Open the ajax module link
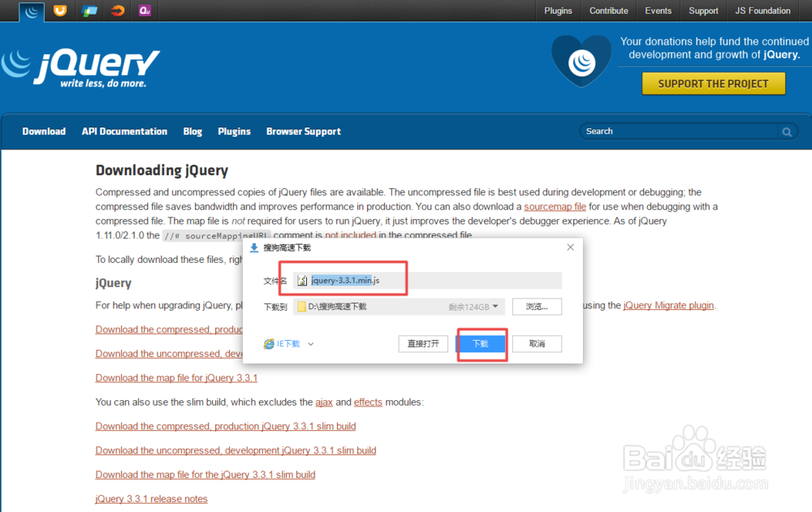The image size is (812, 512). (324, 402)
